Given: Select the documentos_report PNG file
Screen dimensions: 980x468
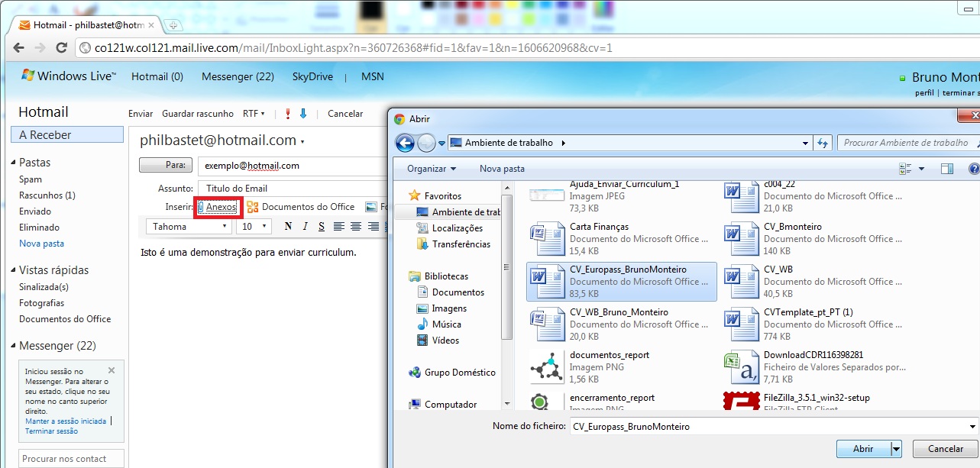Looking at the screenshot, I should (x=621, y=367).
